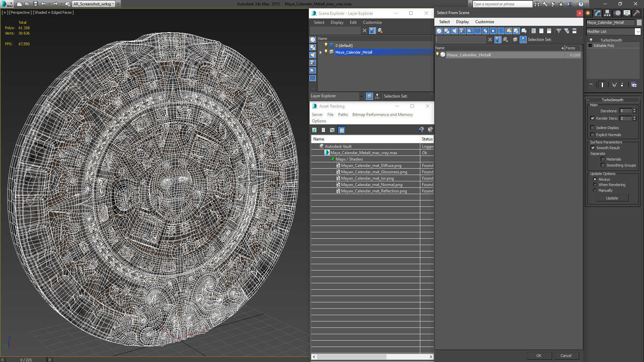Click the Refresh icon in Asset Tracking
This screenshot has width=644, height=362.
314,130
